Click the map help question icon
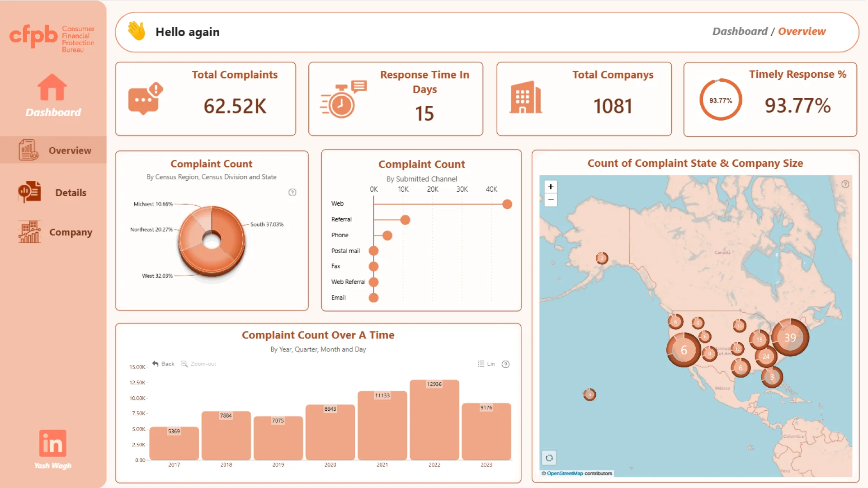868x488 pixels. click(845, 184)
